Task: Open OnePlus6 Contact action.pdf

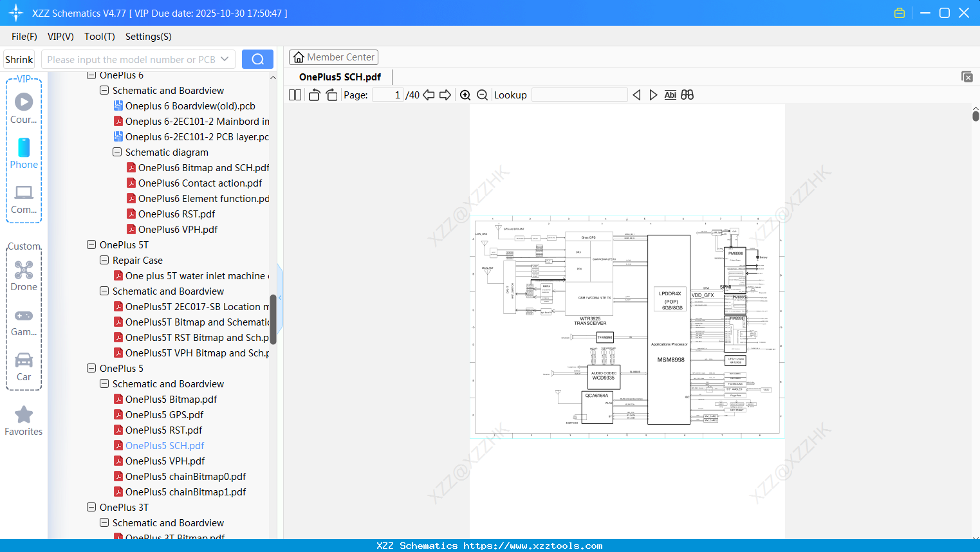Action: 200,183
